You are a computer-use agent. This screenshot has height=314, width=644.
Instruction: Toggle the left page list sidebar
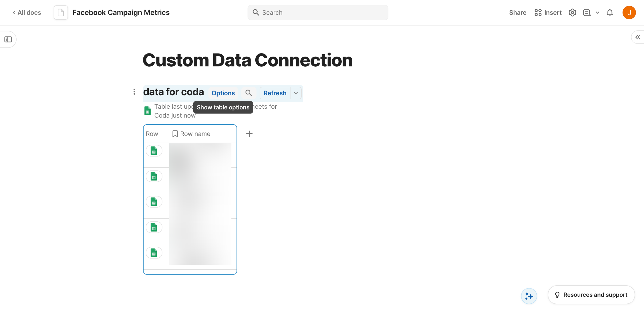8,40
